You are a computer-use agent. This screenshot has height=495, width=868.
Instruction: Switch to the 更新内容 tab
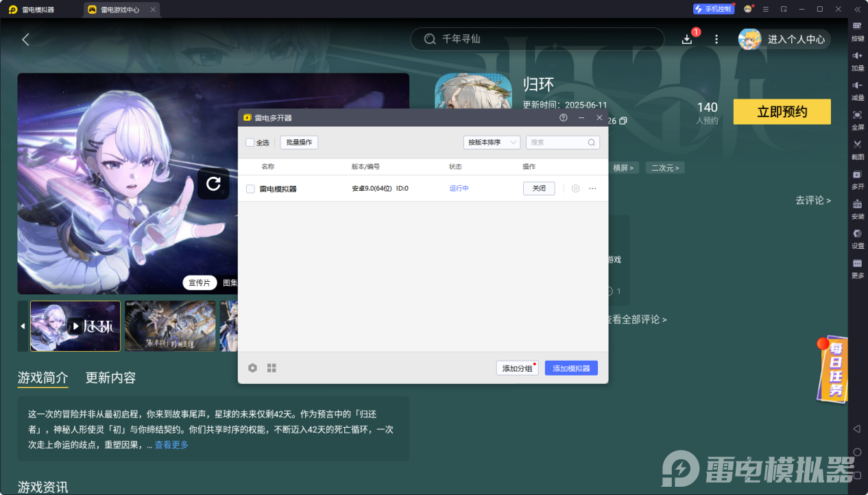click(x=110, y=378)
